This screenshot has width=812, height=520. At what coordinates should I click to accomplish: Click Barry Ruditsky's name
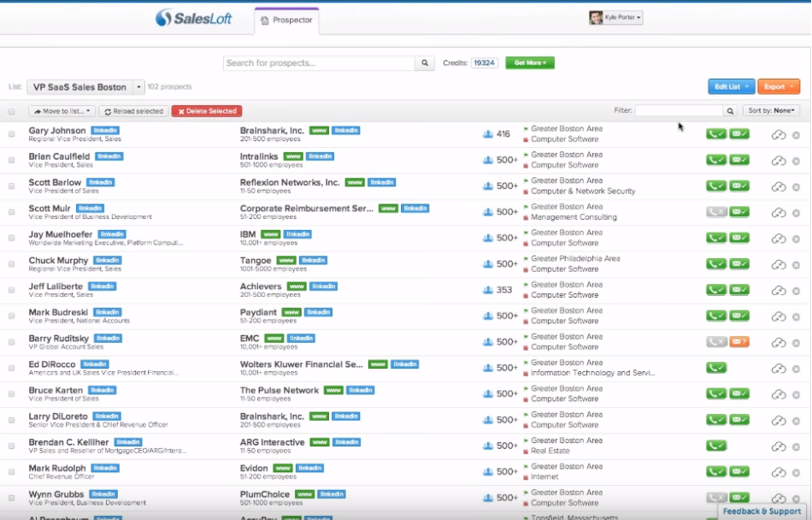click(x=58, y=338)
